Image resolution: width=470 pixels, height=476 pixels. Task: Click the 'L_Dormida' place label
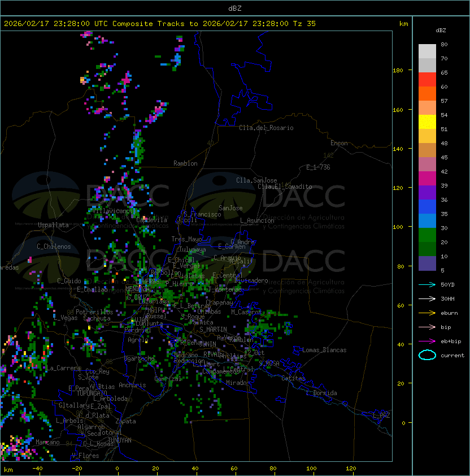[321, 393]
